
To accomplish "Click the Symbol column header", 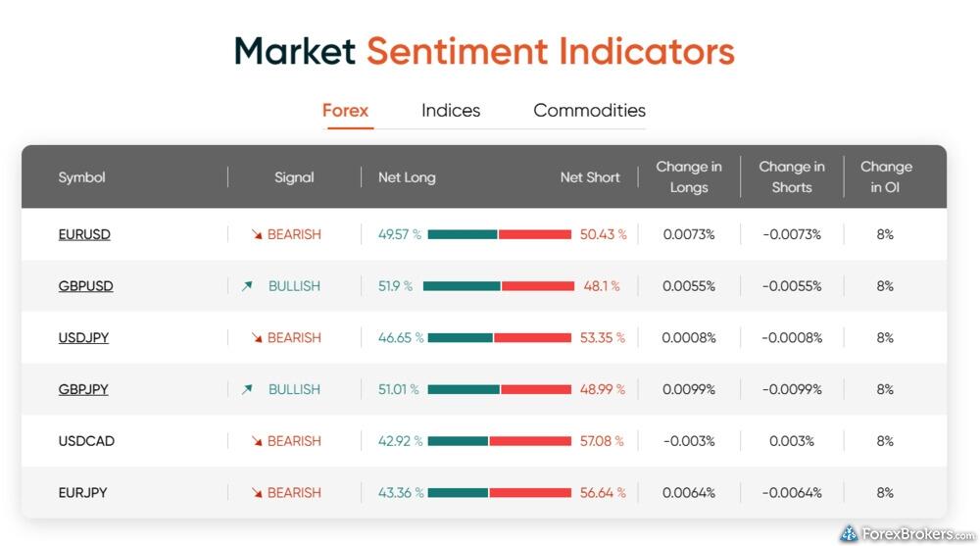I will pos(82,177).
